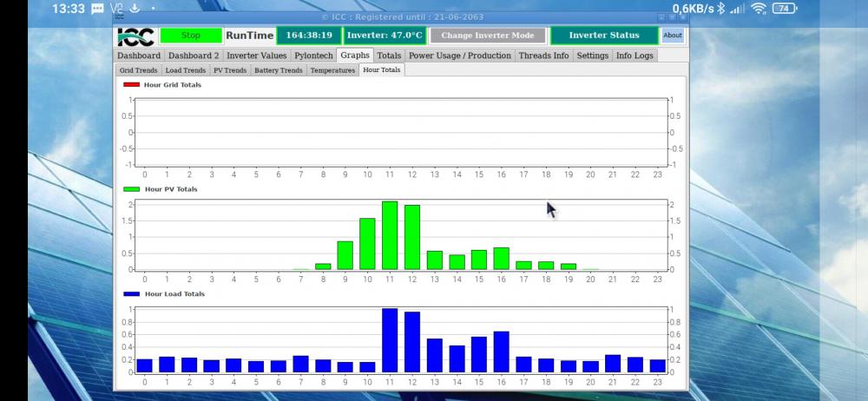Viewport: 868px width, 401px height.
Task: Click the PV Totals bar for hour 12
Action: coord(412,237)
